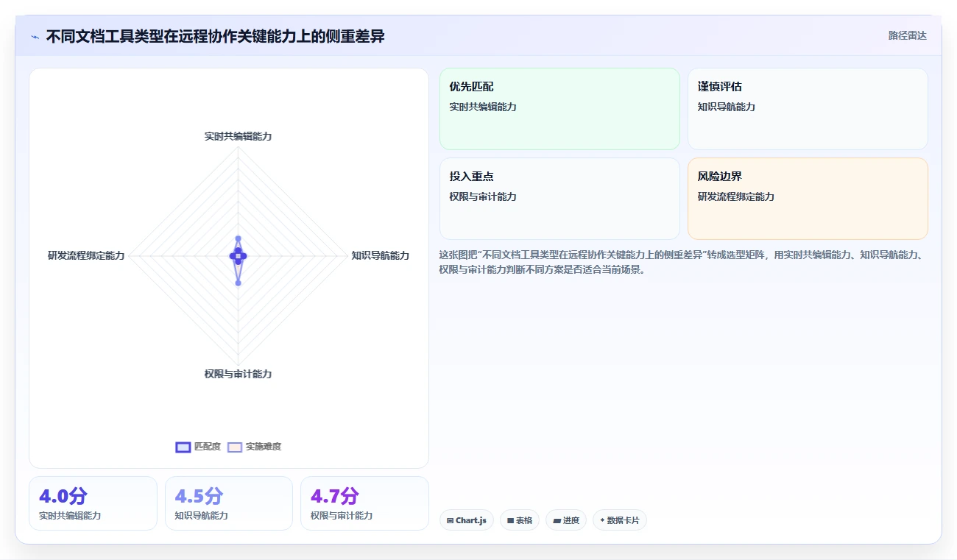Image resolution: width=957 pixels, height=560 pixels.
Task: Click 知识导航能力 in 谨慎评估 card
Action: (x=727, y=107)
